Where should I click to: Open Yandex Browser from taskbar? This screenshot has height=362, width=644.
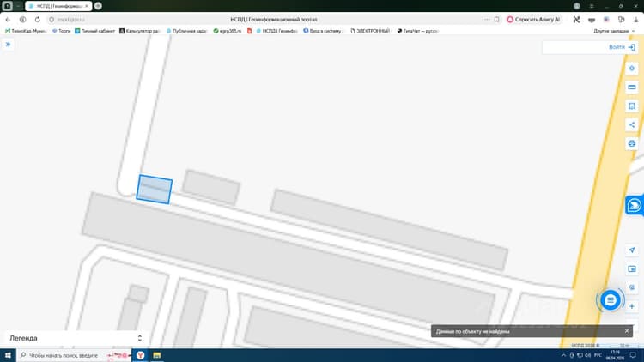pos(141,355)
